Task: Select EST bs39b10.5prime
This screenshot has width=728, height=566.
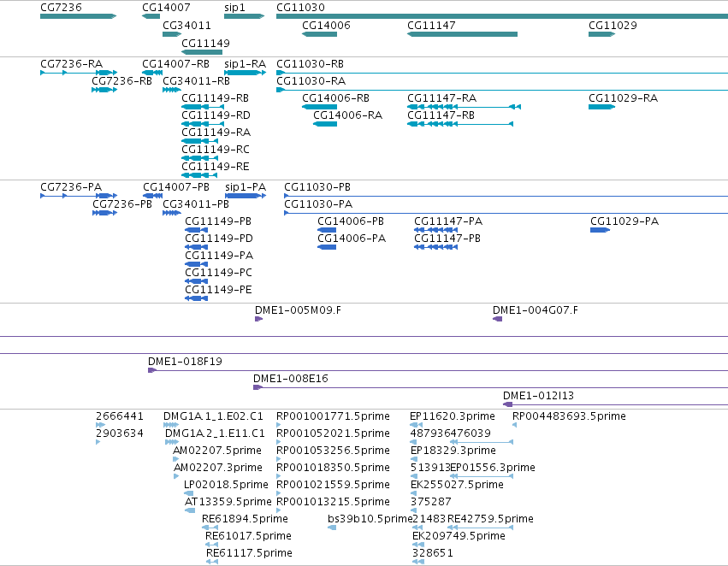Action: (x=370, y=519)
